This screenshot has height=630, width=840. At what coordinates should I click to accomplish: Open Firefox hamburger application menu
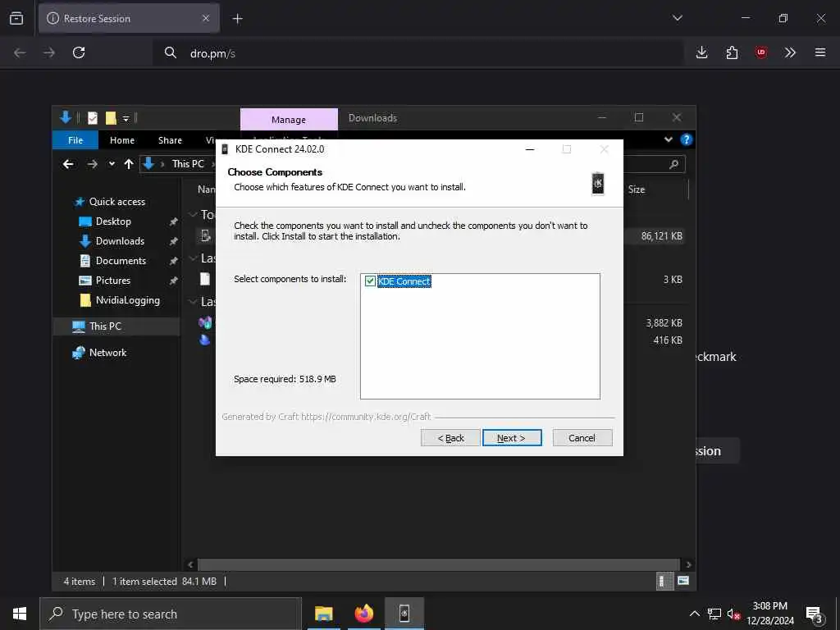[x=820, y=52]
